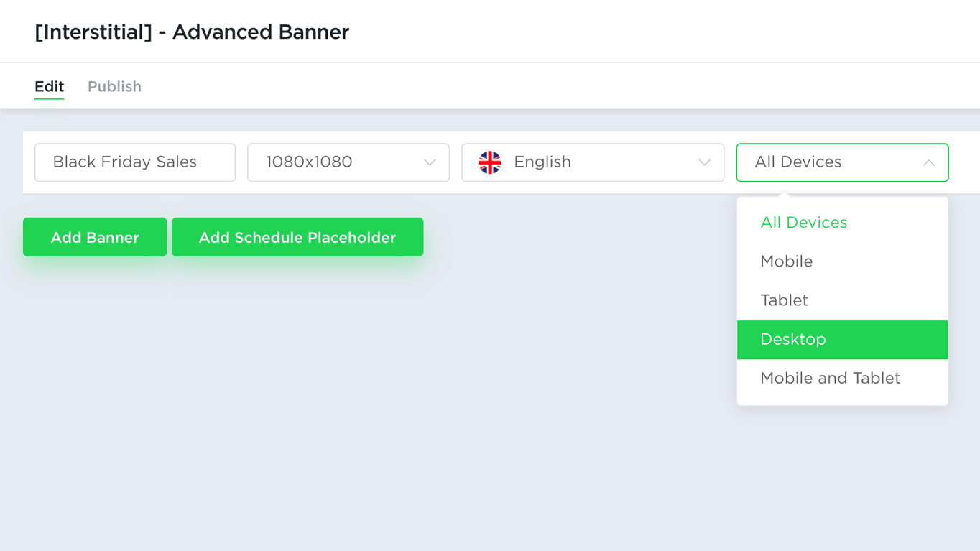Select the Edit tab
The width and height of the screenshot is (980, 551).
click(x=49, y=86)
